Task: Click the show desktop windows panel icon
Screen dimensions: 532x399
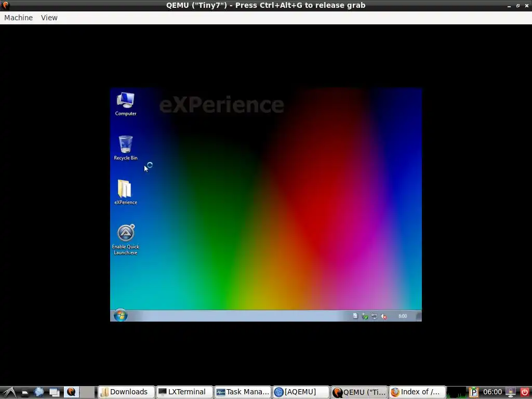Action: (x=54, y=392)
